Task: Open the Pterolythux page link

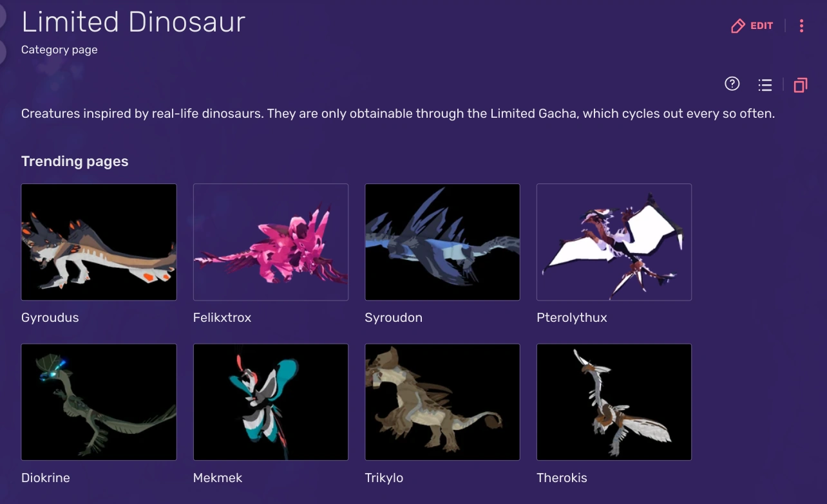Action: click(x=571, y=317)
